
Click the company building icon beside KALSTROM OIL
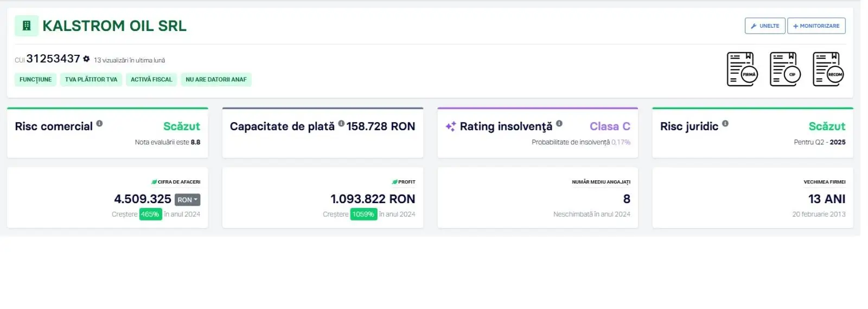click(x=26, y=26)
